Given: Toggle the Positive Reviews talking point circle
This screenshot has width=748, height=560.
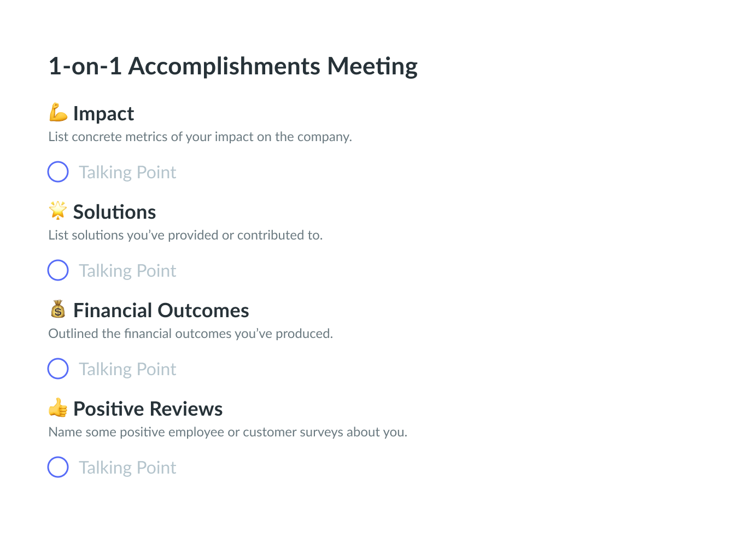Looking at the screenshot, I should (x=58, y=467).
